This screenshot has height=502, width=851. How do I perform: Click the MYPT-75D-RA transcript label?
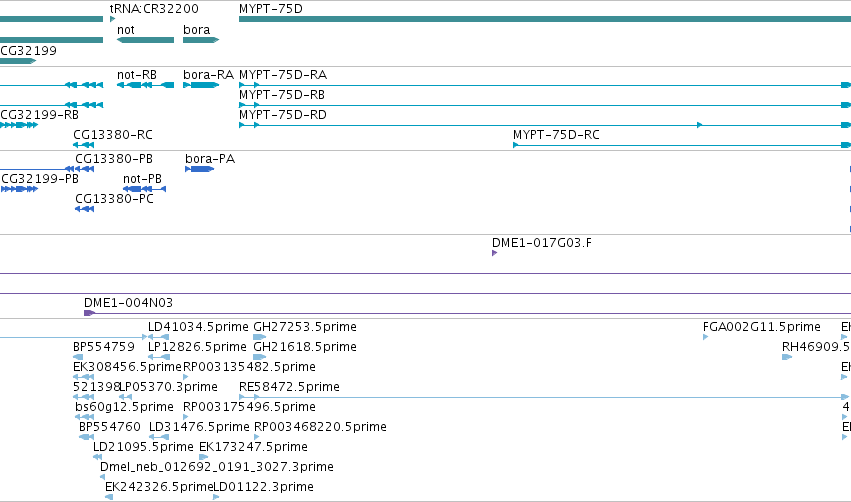tap(283, 74)
